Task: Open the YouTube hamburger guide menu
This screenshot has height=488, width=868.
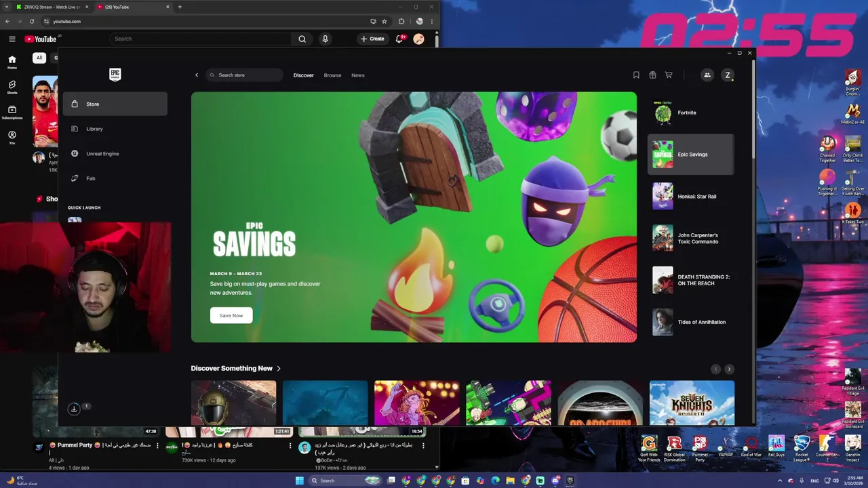Action: [12, 39]
